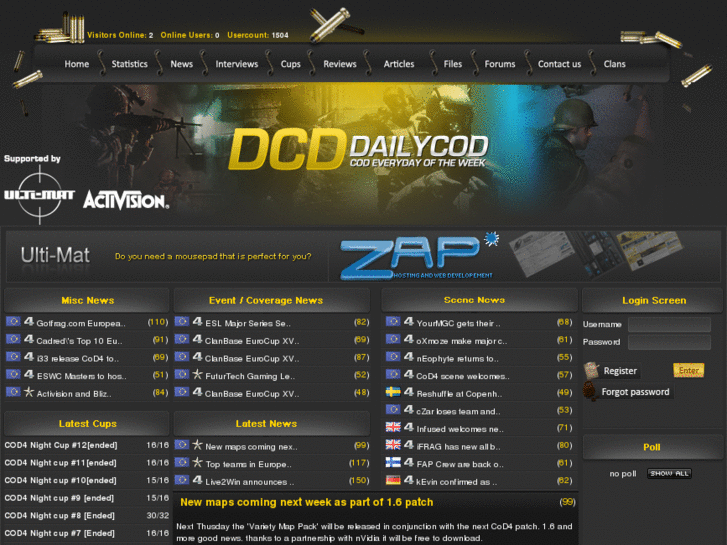The image size is (727, 545).
Task: Click the Swedish flag beside Reshuffle at Copenh..
Action: (393, 392)
